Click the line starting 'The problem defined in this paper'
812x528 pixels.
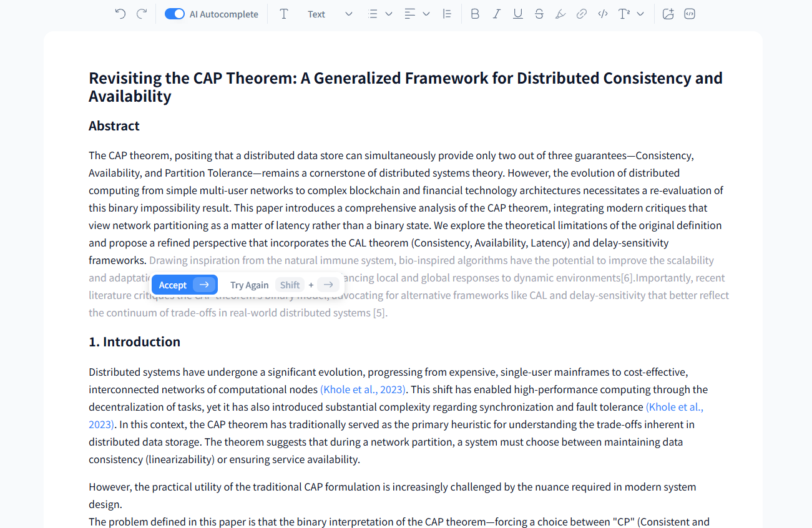(399, 522)
